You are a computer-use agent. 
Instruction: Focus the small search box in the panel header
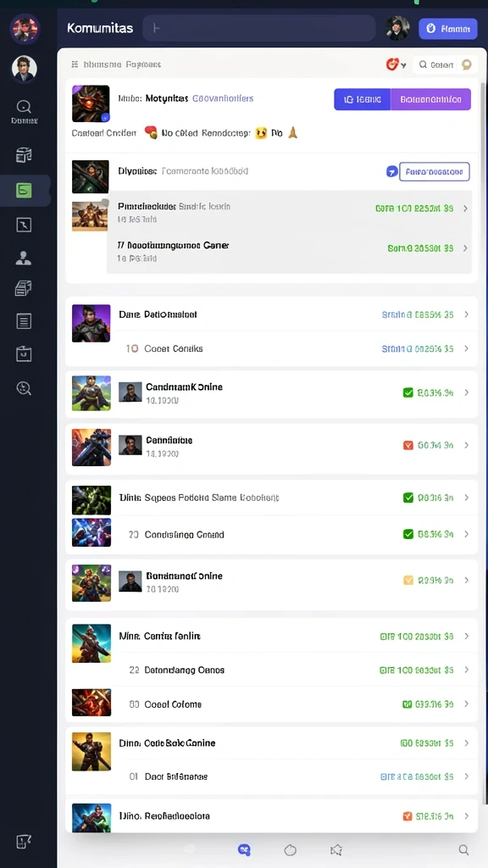tap(437, 64)
